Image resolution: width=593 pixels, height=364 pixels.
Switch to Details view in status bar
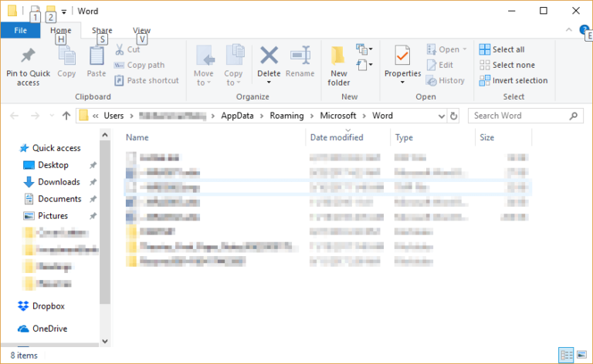(x=566, y=355)
